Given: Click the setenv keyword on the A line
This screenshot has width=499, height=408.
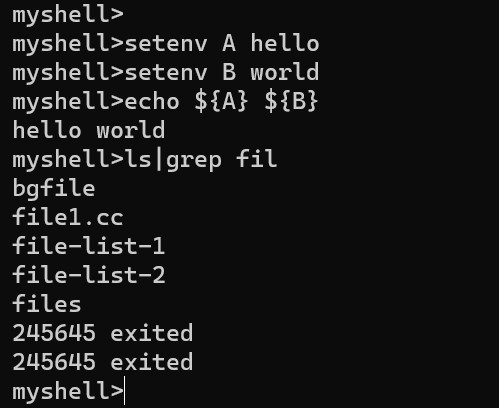Looking at the screenshot, I should tap(166, 45).
